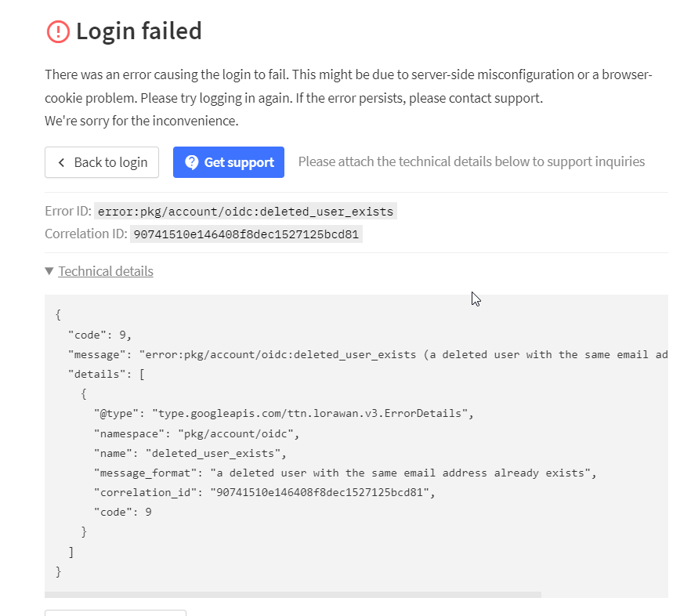Click the left chevron in Back to login
This screenshot has width=691, height=616.
(62, 163)
